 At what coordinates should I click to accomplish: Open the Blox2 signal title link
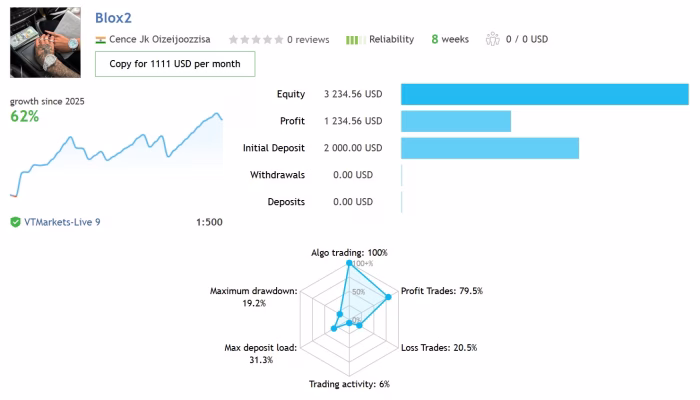pyautogui.click(x=113, y=18)
